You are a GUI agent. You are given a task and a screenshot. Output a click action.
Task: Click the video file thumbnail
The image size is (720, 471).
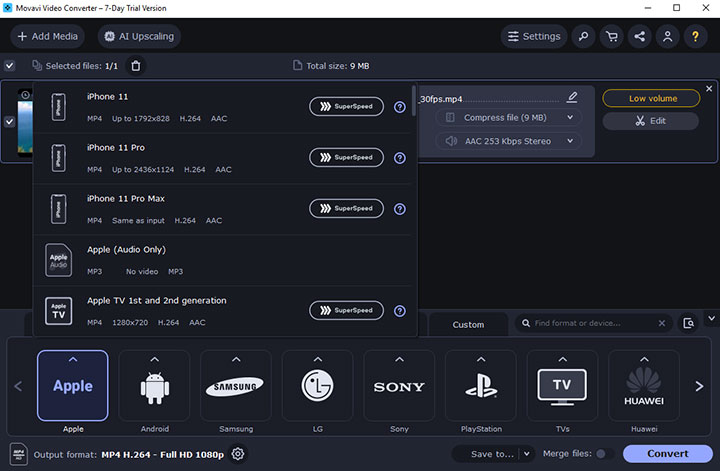[x=25, y=122]
